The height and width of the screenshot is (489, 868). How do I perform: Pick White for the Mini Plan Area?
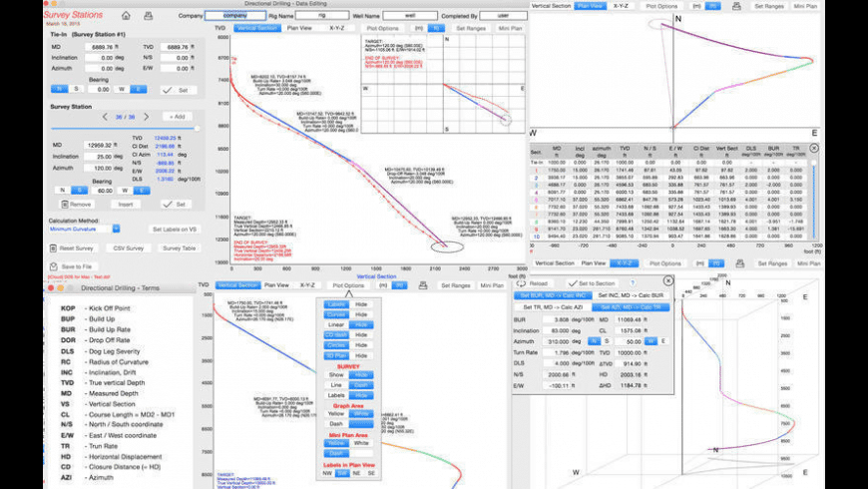pos(361,443)
